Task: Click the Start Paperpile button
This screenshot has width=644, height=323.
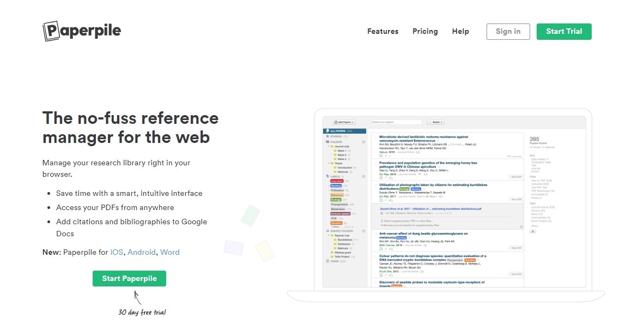Action: tap(129, 279)
